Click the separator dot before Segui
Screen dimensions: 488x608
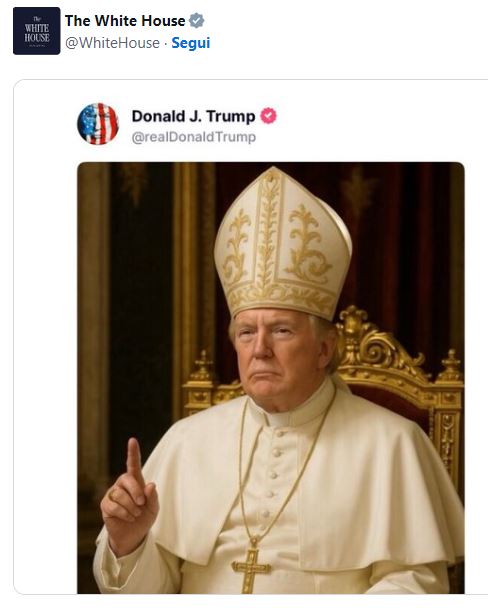166,43
